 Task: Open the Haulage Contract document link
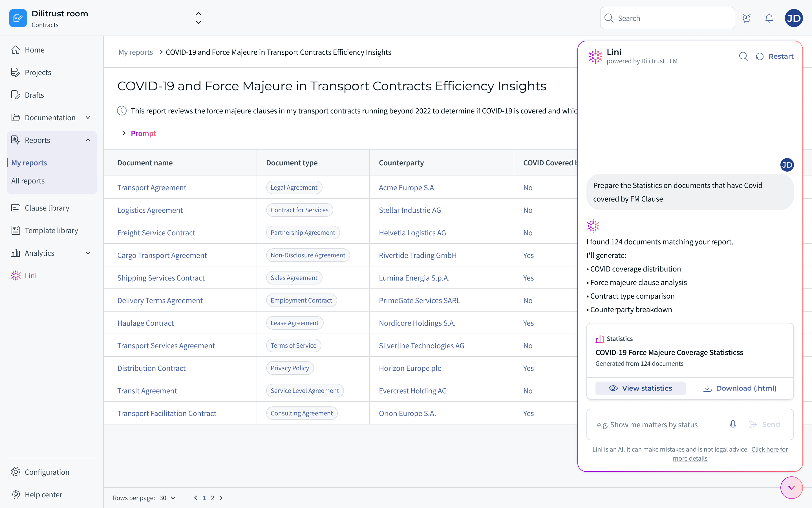145,323
